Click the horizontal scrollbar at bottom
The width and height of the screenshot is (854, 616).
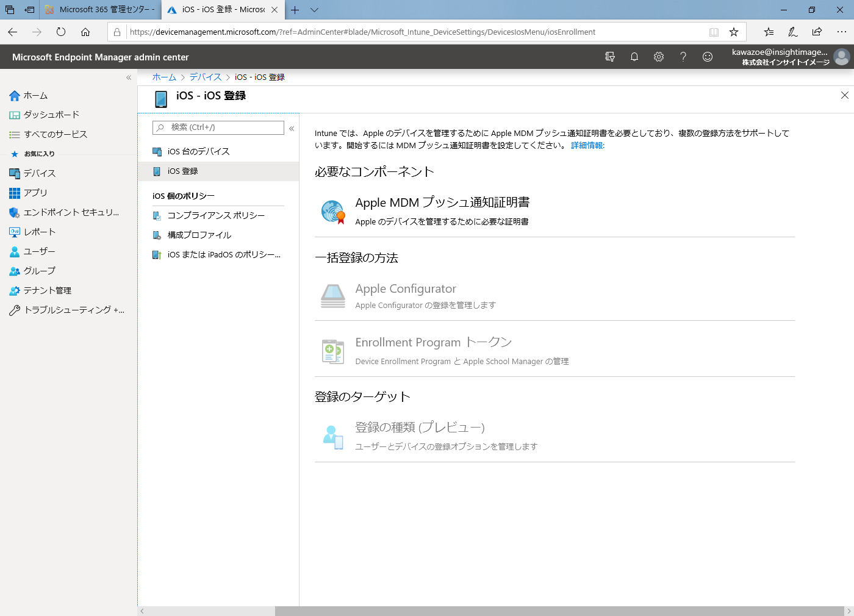pyautogui.click(x=559, y=611)
